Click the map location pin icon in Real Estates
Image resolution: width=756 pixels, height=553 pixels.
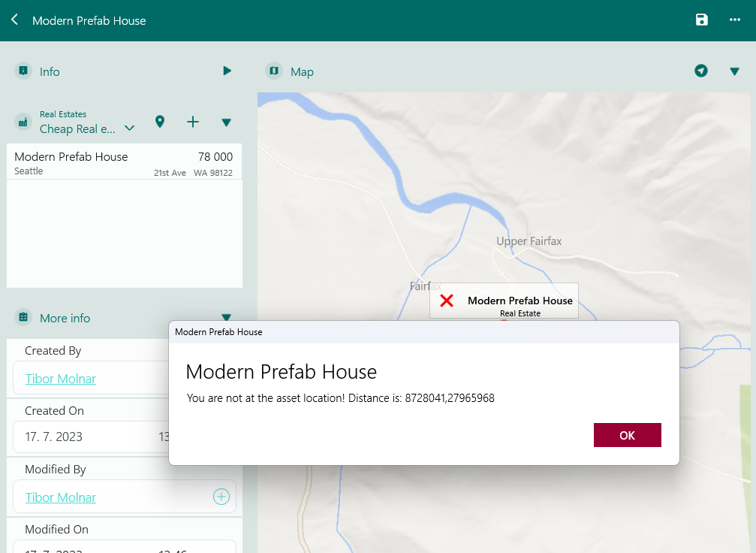click(x=159, y=122)
